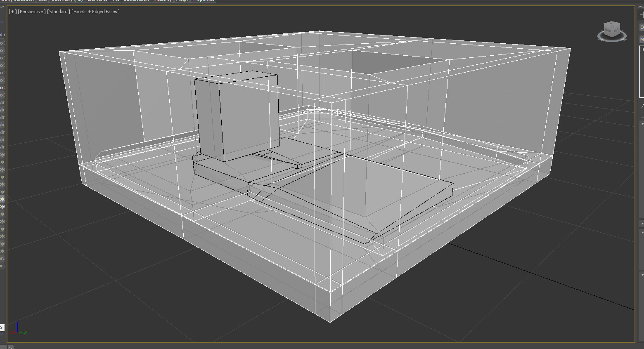Open the Standard viewport shading menu
Image resolution: width=644 pixels, height=349 pixels.
(x=58, y=12)
